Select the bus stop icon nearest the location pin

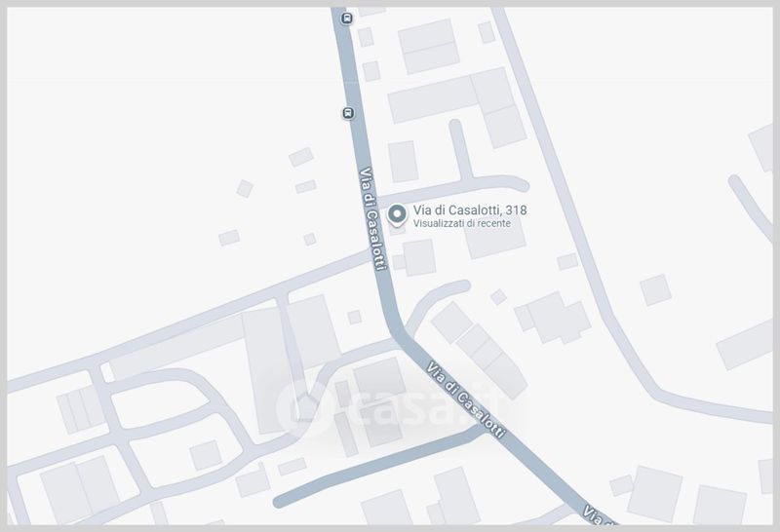click(348, 113)
